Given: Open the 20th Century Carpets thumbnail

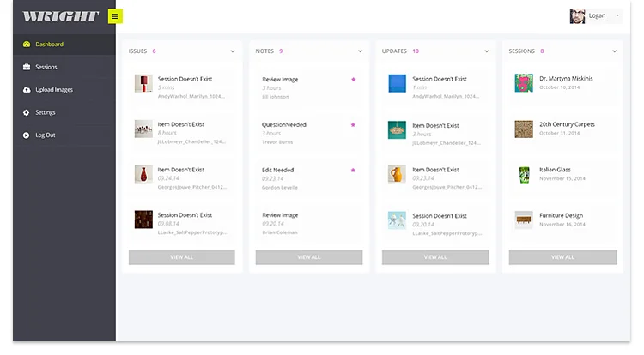Looking at the screenshot, I should pyautogui.click(x=524, y=129).
